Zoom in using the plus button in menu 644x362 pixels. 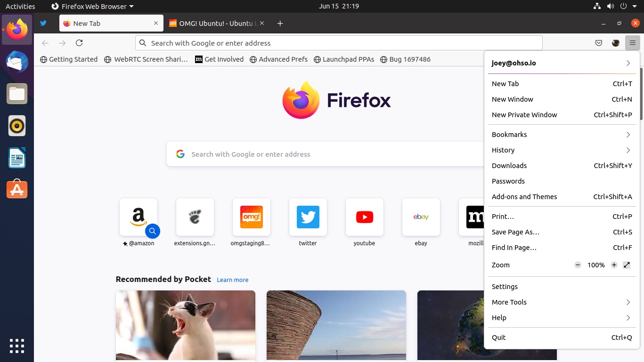(x=614, y=265)
